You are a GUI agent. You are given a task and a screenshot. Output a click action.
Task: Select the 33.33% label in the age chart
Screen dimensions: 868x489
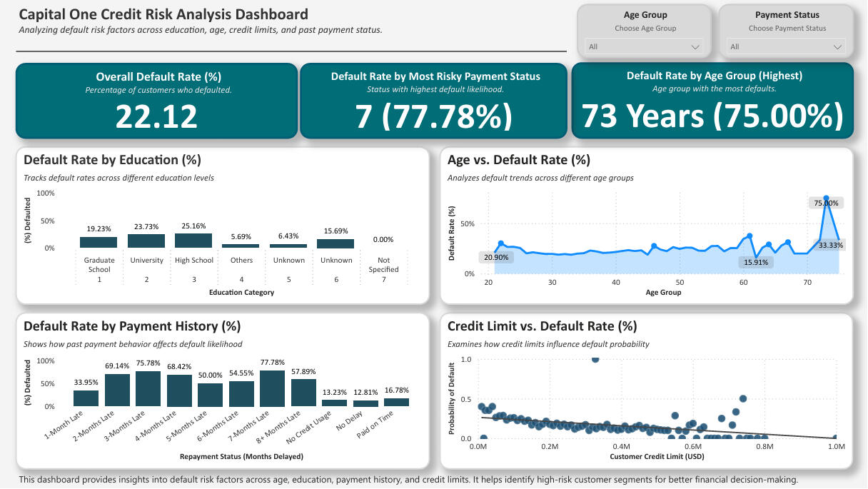[830, 245]
